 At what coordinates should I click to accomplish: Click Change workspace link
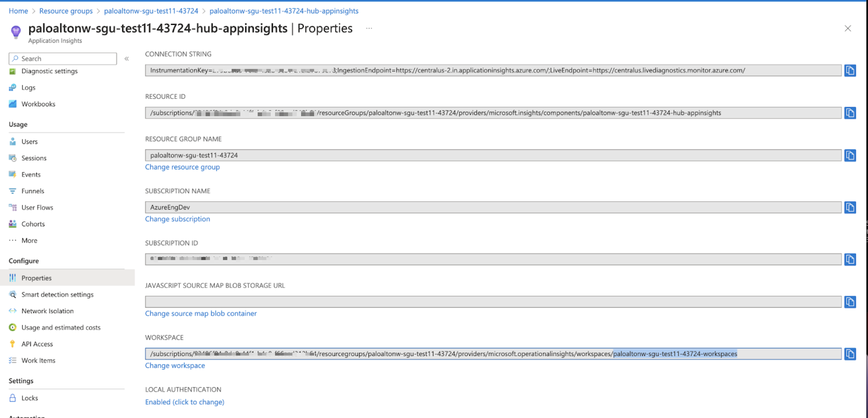(x=174, y=365)
